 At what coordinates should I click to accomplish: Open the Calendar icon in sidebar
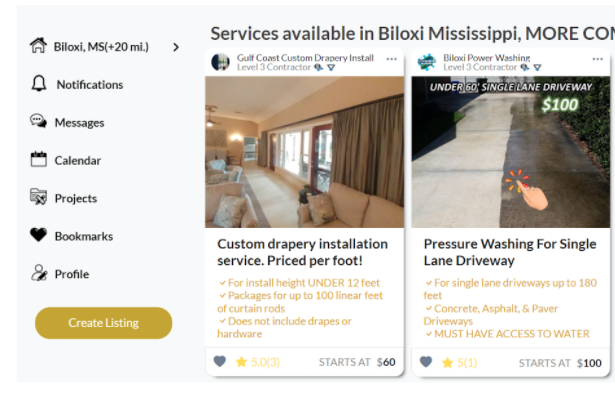pyautogui.click(x=38, y=159)
